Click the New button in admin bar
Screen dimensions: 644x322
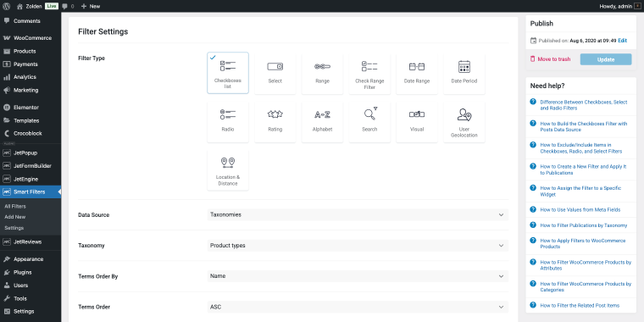coord(91,6)
